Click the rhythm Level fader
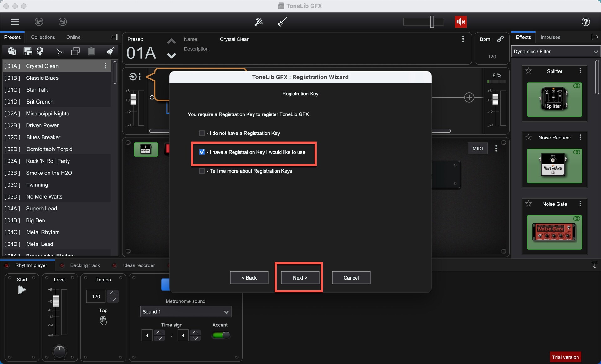This screenshot has width=601, height=364. pos(56,301)
